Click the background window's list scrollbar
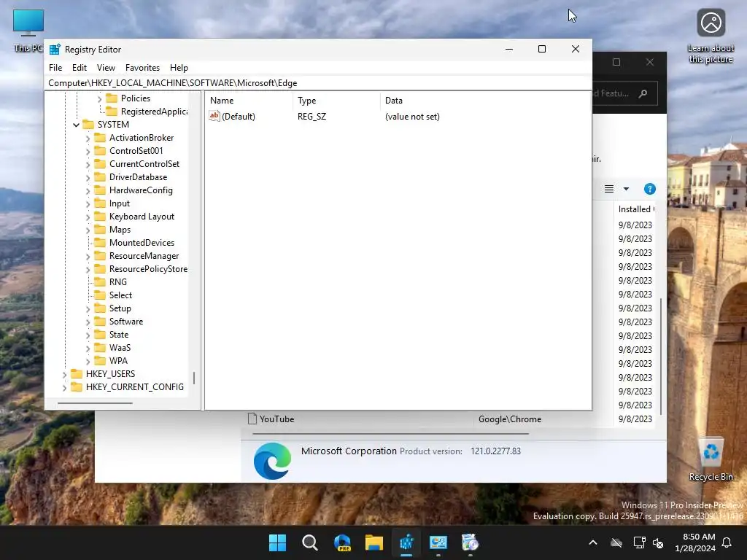 tap(660, 356)
